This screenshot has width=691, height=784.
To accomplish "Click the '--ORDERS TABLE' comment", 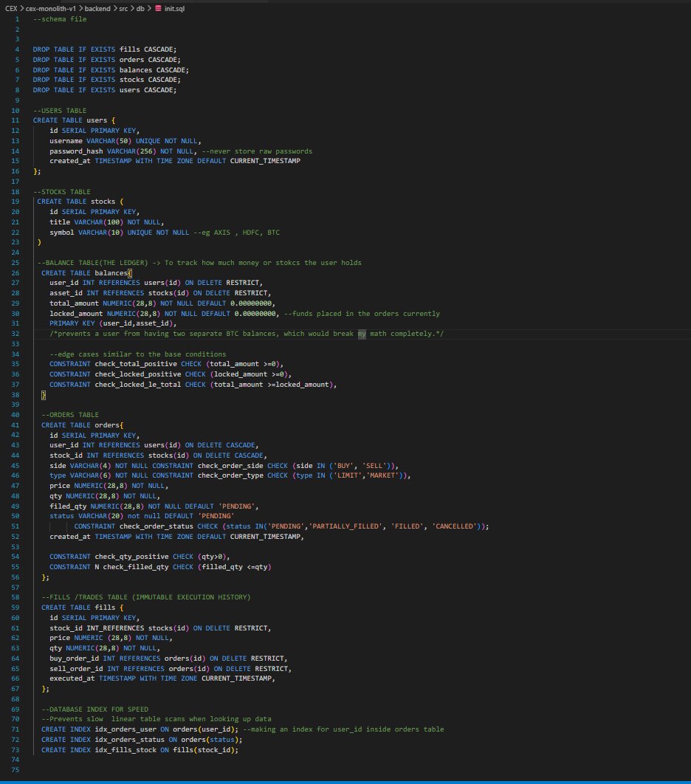I will tap(70, 415).
